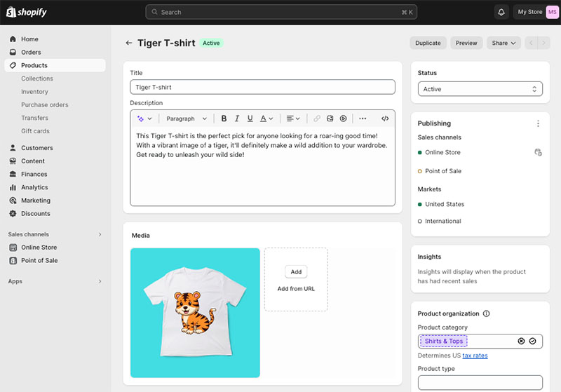Image resolution: width=561 pixels, height=392 pixels.
Task: Click the Add media button
Action: (x=296, y=272)
